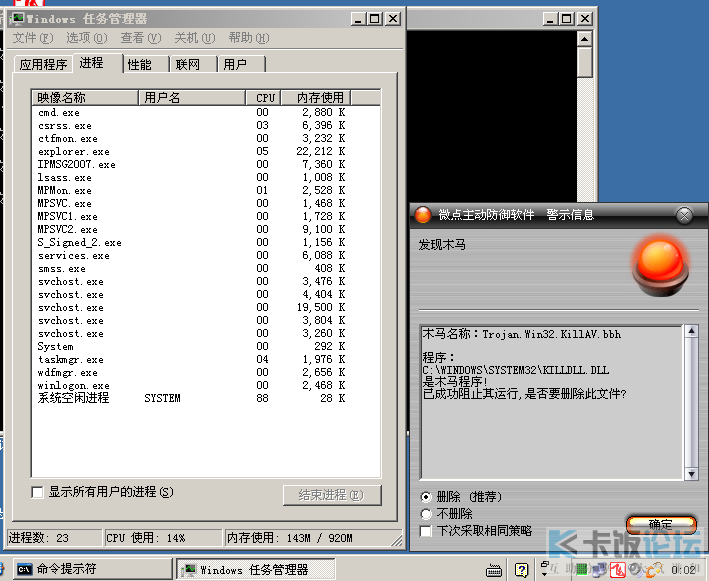This screenshot has width=709, height=581.
Task: Click the orange Micropoint tray icon
Action: point(654,570)
